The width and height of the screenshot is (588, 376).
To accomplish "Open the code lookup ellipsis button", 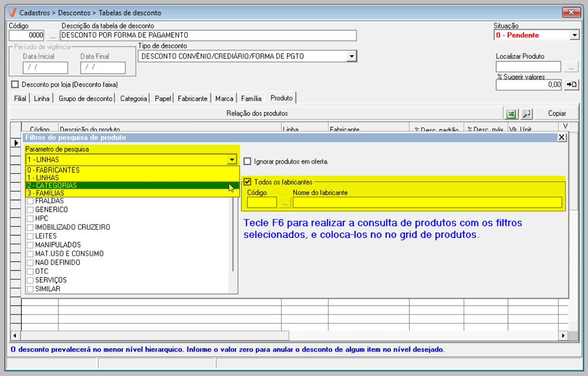I will click(53, 35).
